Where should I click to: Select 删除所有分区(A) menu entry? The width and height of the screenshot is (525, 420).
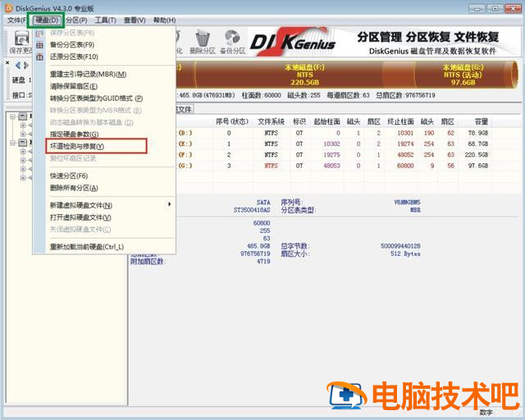click(74, 188)
